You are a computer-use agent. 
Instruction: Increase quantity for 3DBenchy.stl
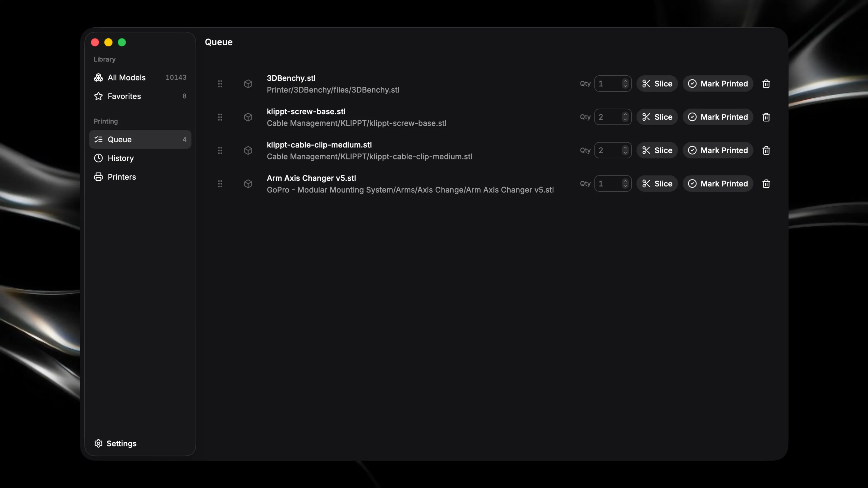click(x=626, y=81)
